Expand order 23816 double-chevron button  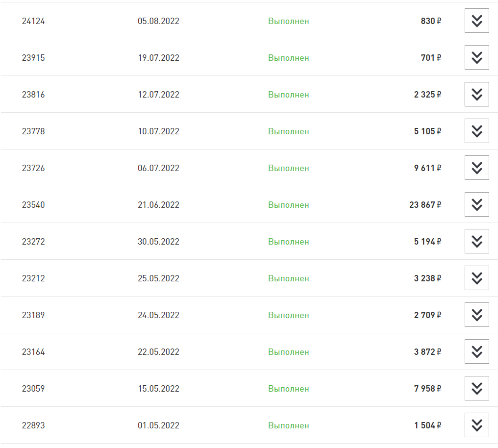click(x=476, y=95)
